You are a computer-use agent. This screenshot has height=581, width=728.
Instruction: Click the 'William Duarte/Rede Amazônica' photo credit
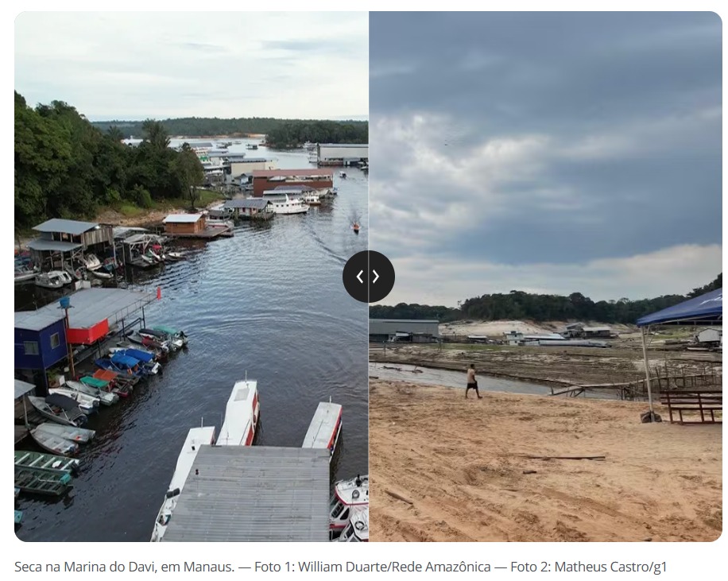pyautogui.click(x=394, y=567)
